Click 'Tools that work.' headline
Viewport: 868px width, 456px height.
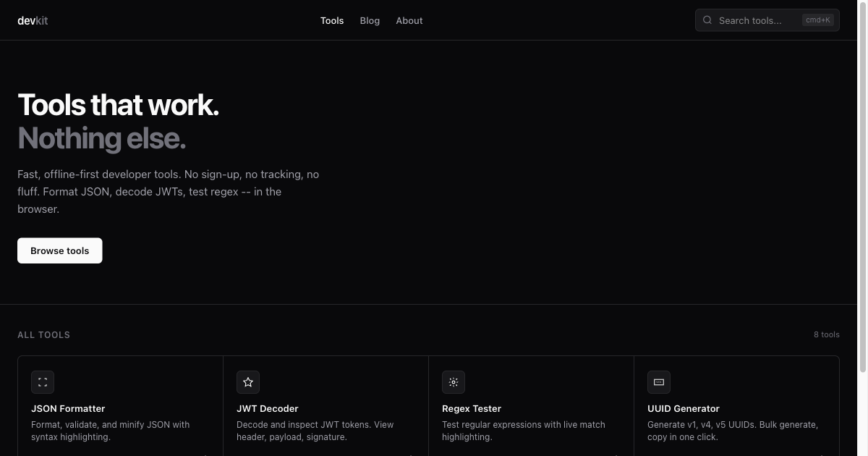pyautogui.click(x=118, y=105)
